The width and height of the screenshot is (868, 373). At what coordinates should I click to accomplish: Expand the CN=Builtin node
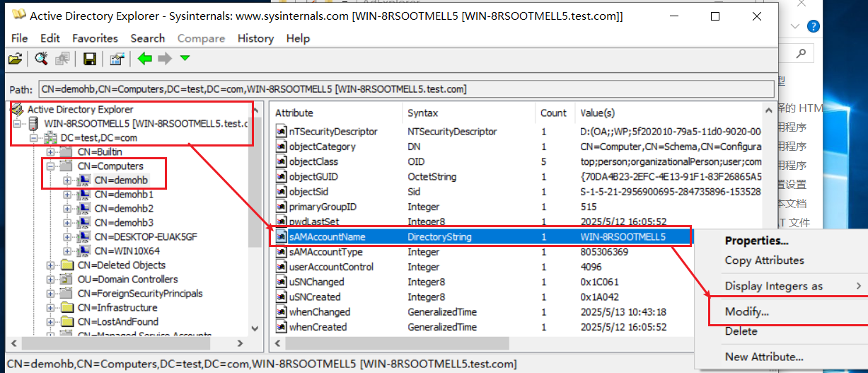point(50,152)
